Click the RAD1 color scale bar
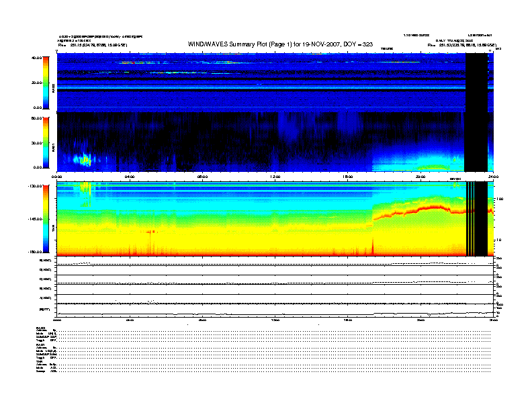532x411 pixels. tap(46, 142)
